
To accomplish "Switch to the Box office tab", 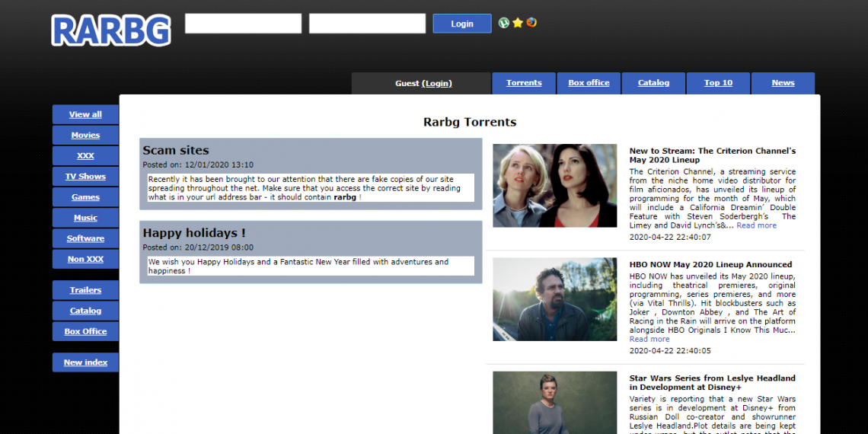I will [x=589, y=83].
